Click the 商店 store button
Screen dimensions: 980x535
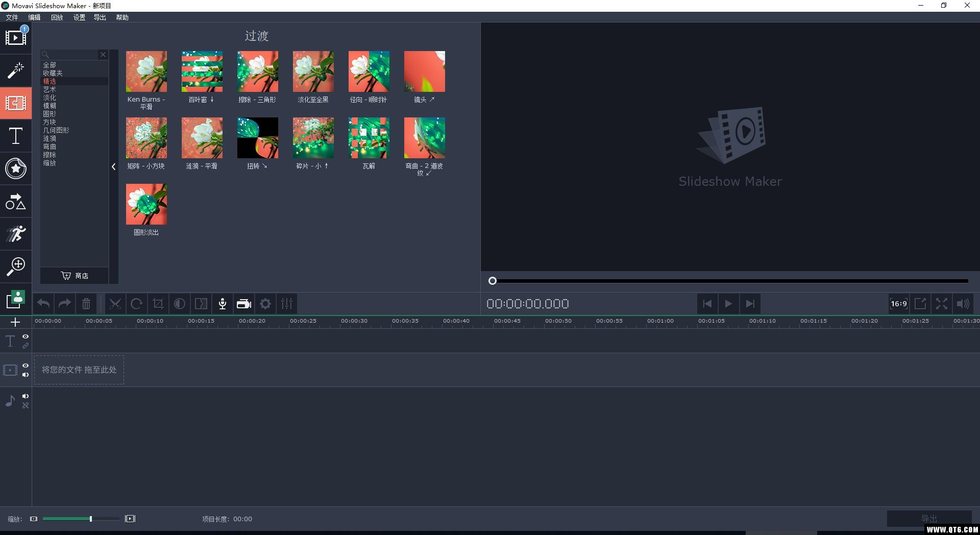tap(75, 276)
